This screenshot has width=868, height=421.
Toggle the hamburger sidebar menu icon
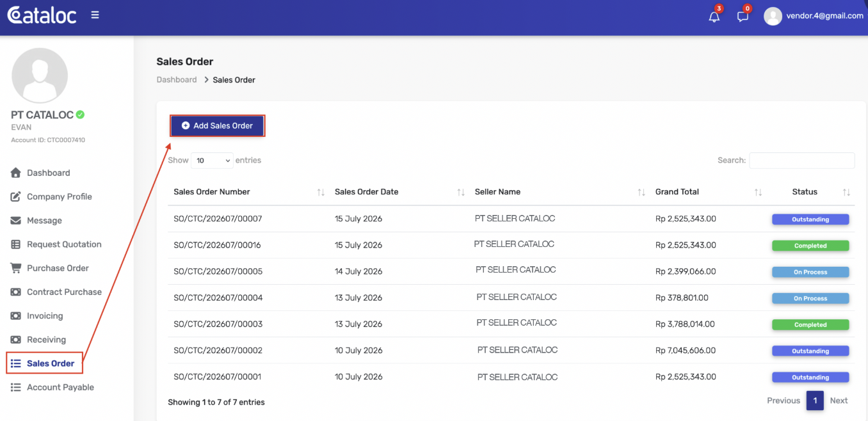point(95,15)
